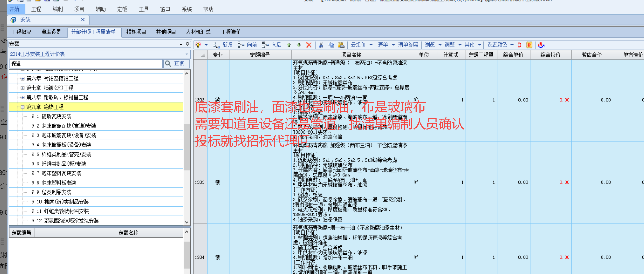Open the 系统 menu
Image resolution: width=644 pixels, height=274 pixels.
tap(187, 9)
